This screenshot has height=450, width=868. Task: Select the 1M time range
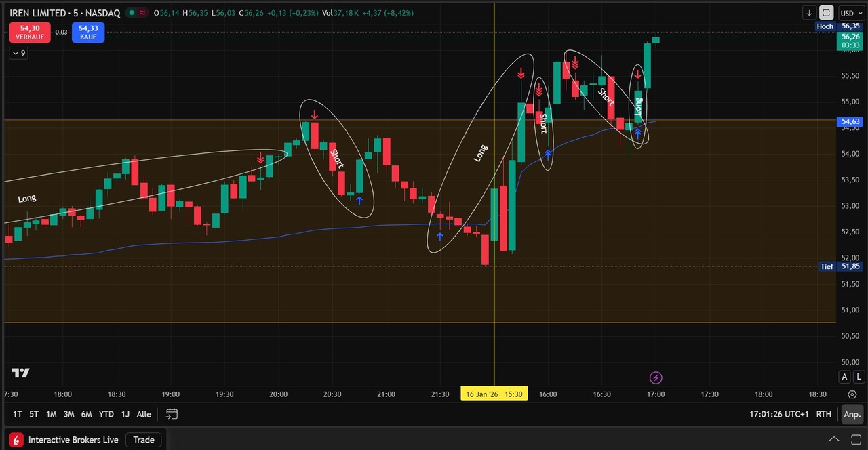point(51,414)
